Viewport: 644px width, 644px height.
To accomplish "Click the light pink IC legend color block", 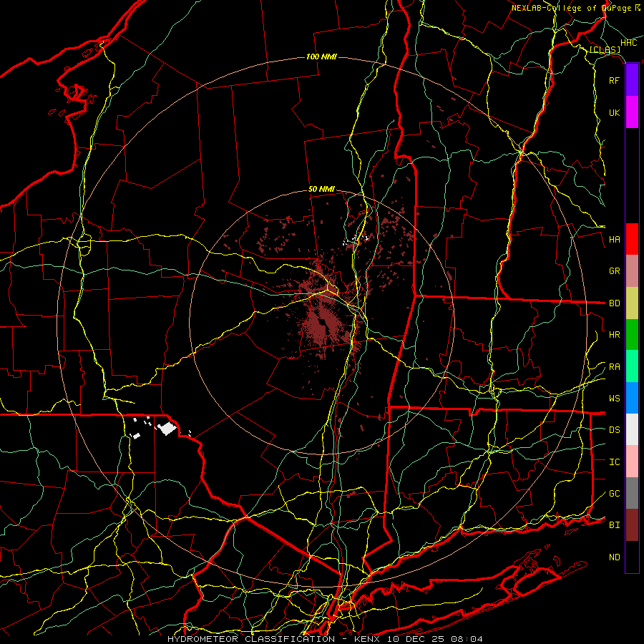I will [x=632, y=462].
